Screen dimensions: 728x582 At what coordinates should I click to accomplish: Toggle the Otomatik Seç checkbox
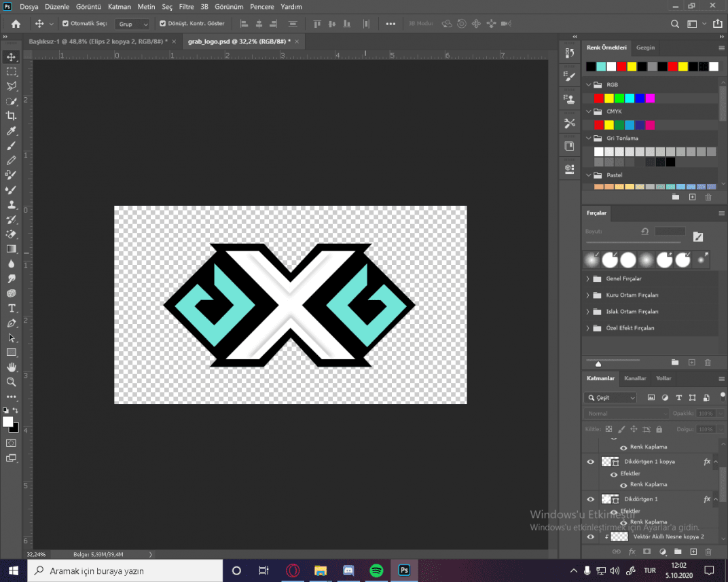(65, 23)
